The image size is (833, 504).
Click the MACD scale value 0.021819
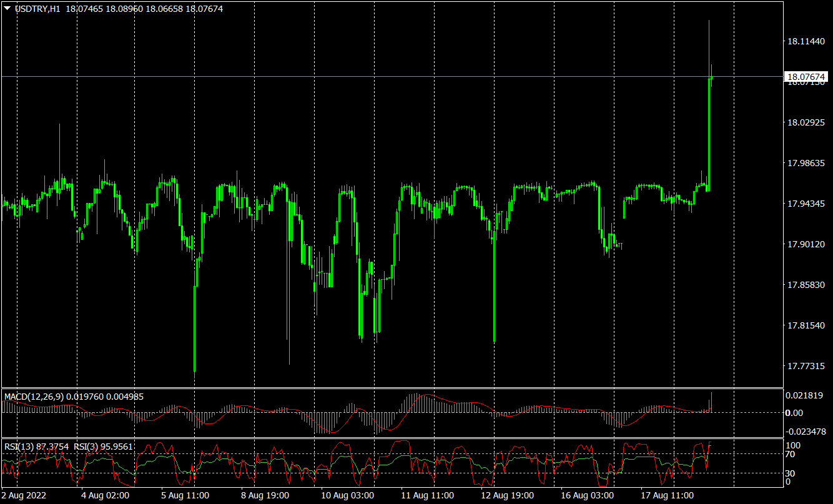pyautogui.click(x=803, y=395)
